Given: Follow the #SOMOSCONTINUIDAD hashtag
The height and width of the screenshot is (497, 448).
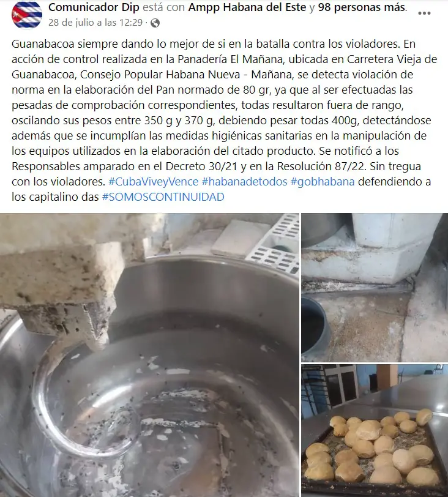Looking at the screenshot, I should [x=163, y=197].
